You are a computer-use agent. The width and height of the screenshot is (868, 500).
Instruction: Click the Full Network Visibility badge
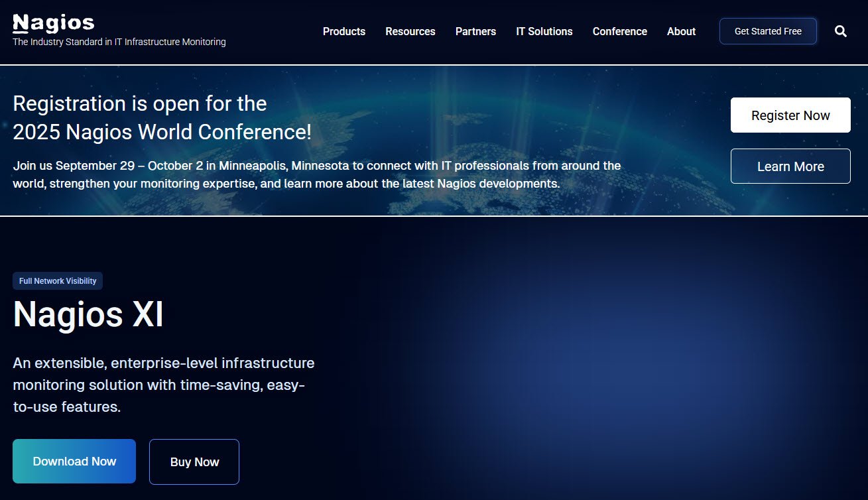click(58, 281)
